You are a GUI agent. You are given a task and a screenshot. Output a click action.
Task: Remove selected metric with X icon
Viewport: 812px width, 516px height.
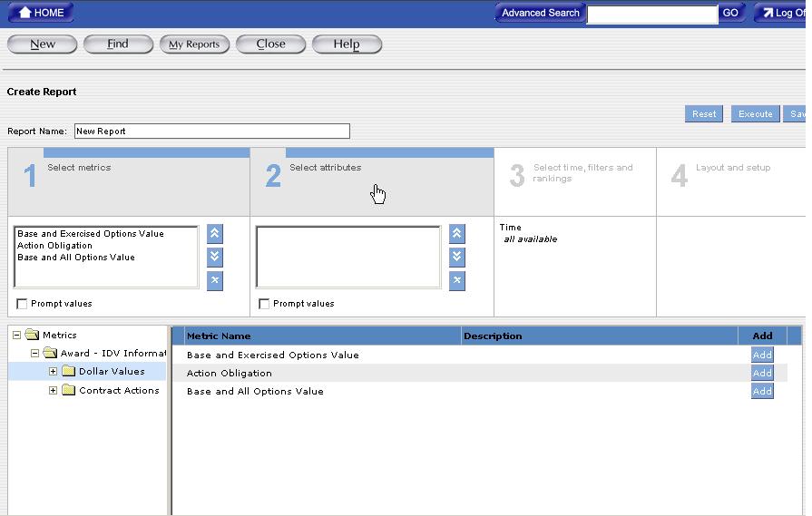214,280
